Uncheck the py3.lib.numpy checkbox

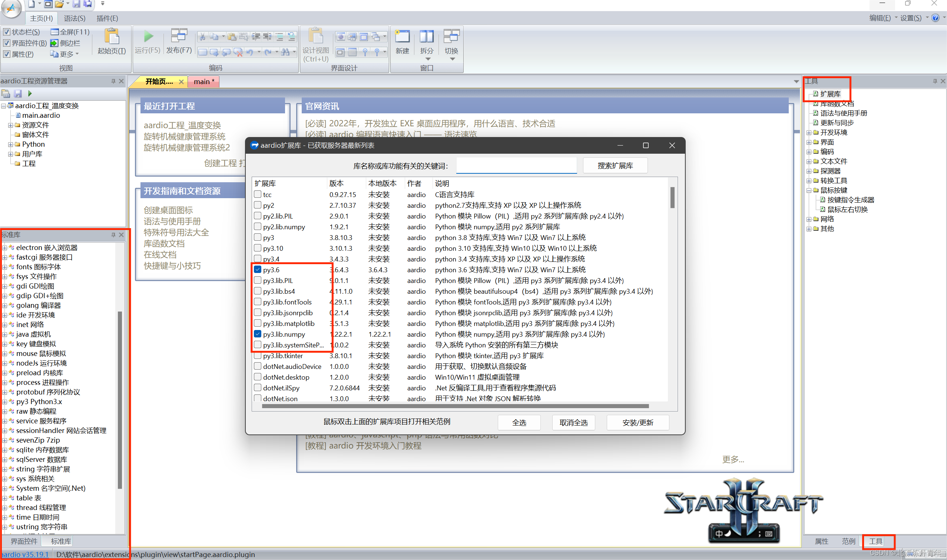coord(258,334)
